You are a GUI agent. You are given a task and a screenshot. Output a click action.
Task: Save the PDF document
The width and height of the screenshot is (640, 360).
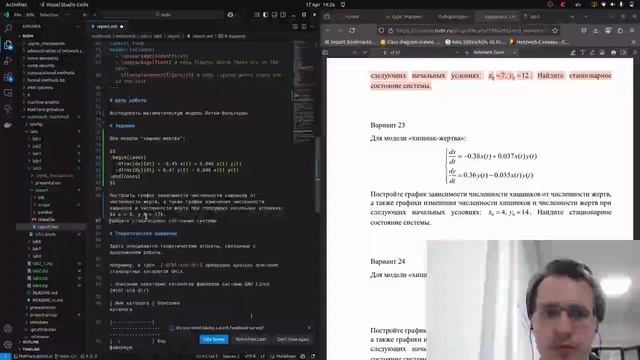(x=624, y=53)
